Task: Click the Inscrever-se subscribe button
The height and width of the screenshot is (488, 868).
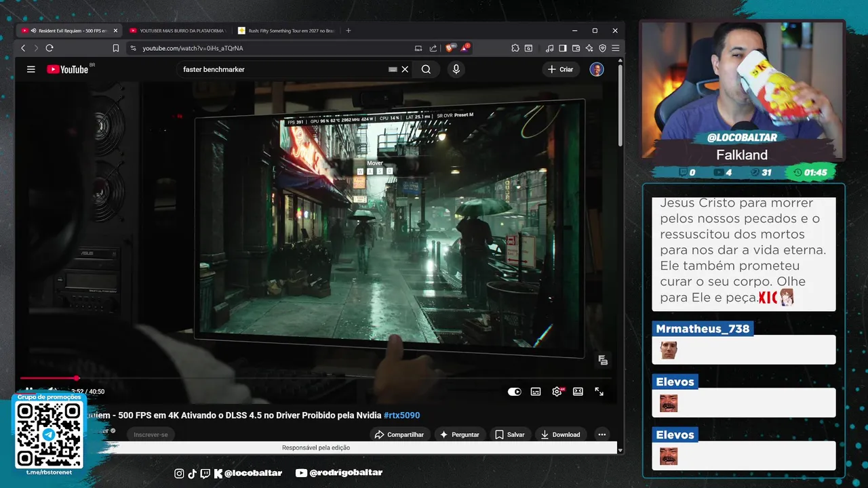Action: pyautogui.click(x=151, y=434)
